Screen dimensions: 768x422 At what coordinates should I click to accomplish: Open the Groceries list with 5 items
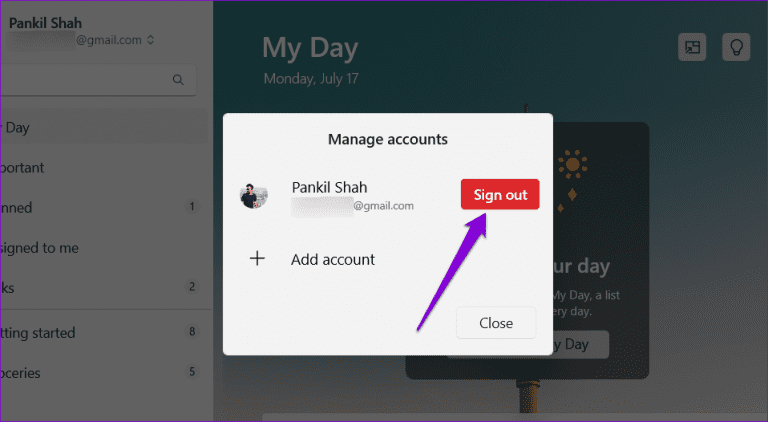click(103, 373)
